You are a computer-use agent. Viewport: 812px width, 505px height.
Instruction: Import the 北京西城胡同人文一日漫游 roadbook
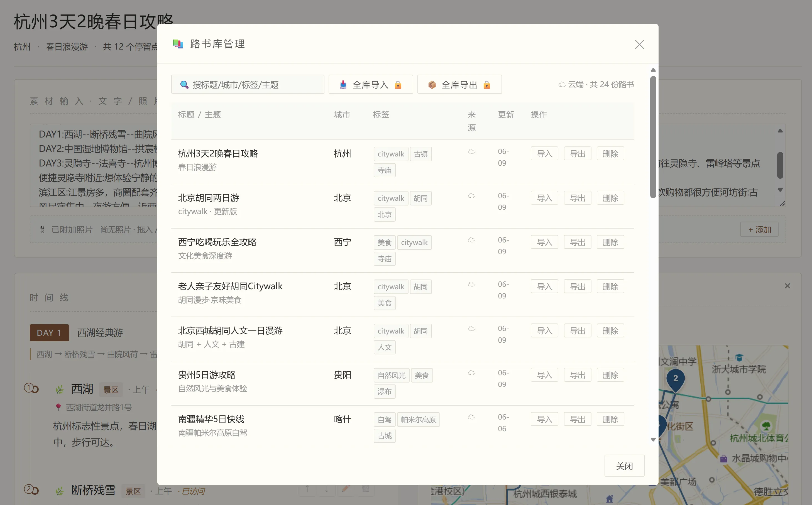tap(544, 331)
